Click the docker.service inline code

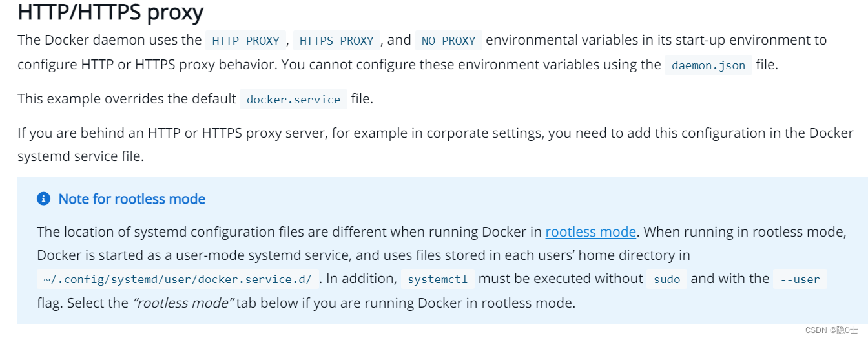(x=293, y=100)
